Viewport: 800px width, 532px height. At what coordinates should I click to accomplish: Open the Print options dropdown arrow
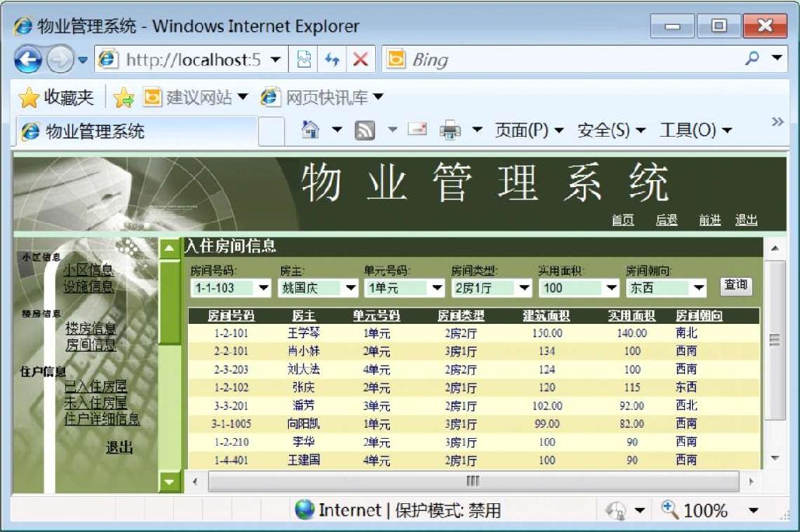pyautogui.click(x=477, y=130)
